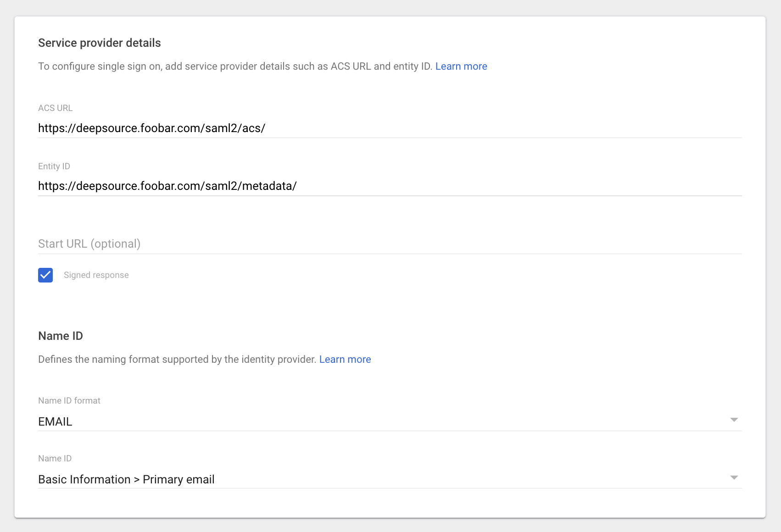This screenshot has width=781, height=532.
Task: Click the Service provider details heading
Action: point(100,43)
